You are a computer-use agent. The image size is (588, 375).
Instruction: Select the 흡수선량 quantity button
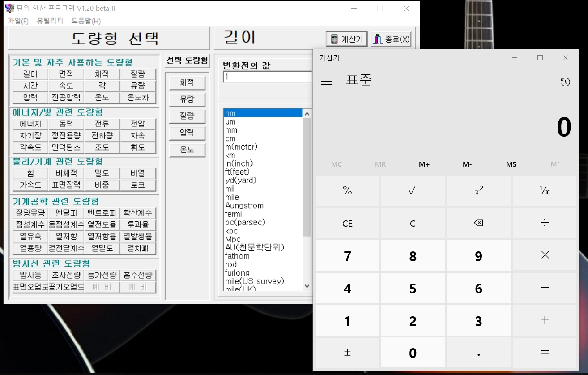click(138, 275)
